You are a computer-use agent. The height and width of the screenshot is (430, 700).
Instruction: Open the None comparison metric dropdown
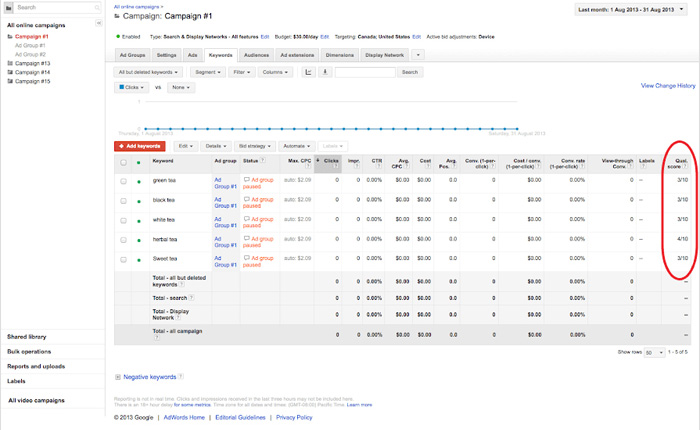181,87
